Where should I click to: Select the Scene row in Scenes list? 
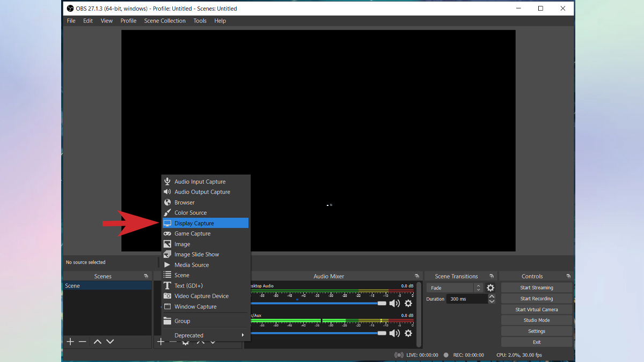(x=107, y=286)
